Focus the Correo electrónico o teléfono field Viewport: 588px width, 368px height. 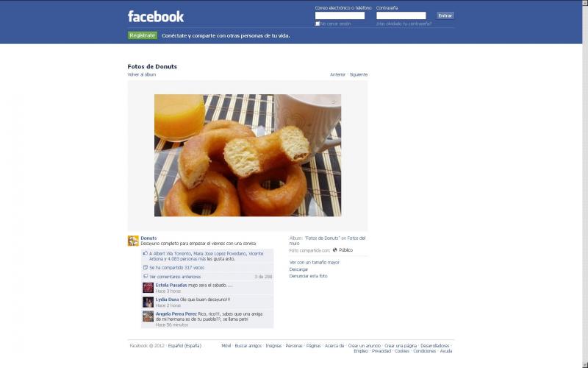[340, 15]
